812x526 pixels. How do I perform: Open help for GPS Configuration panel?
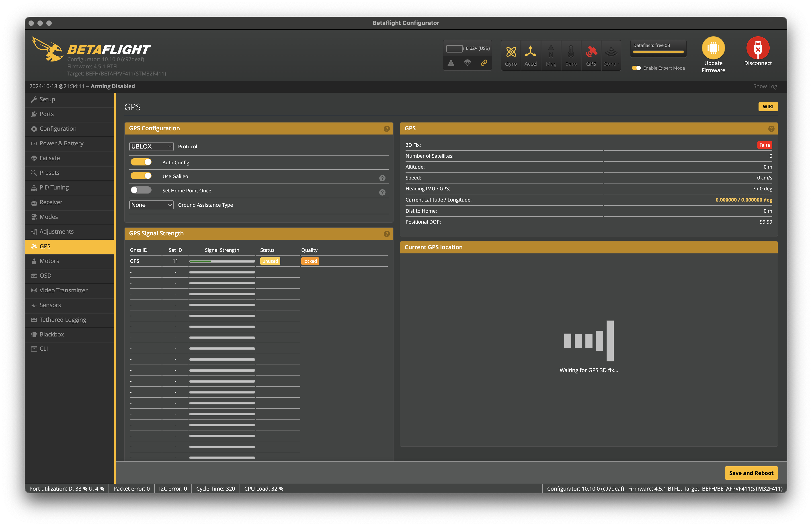tap(387, 128)
